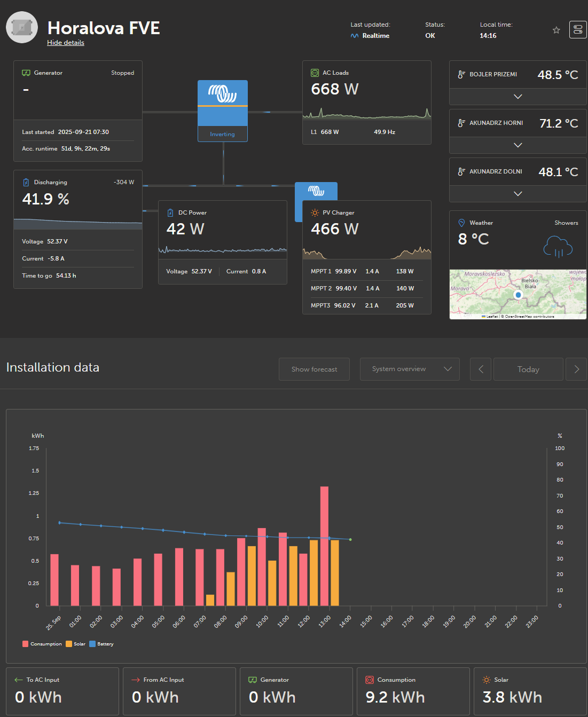Click the AC Loads icon

click(315, 73)
